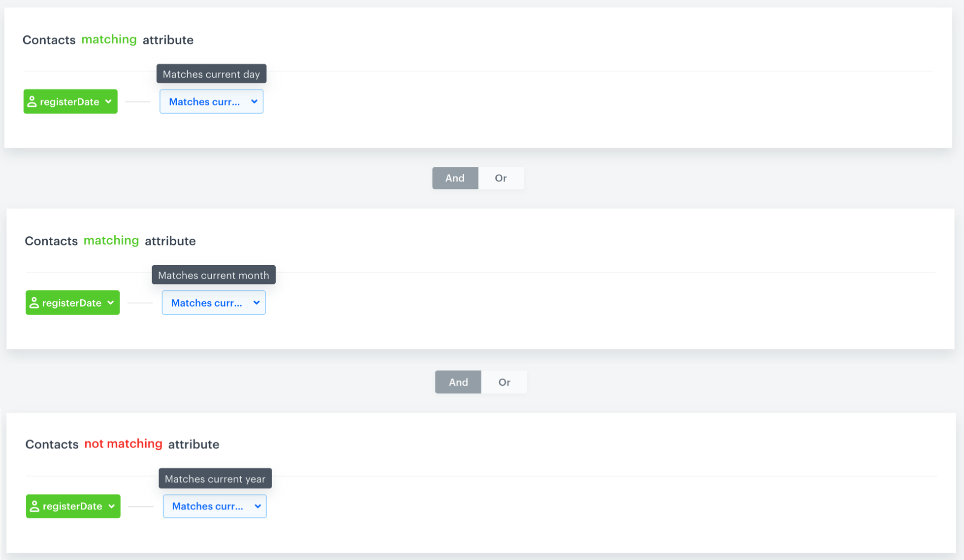964x560 pixels.
Task: Click chevron on first registerDate attribute
Action: (x=108, y=102)
